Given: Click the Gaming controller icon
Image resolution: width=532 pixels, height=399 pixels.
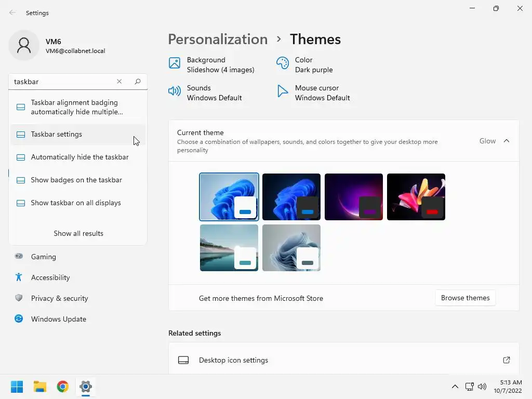Looking at the screenshot, I should point(19,256).
